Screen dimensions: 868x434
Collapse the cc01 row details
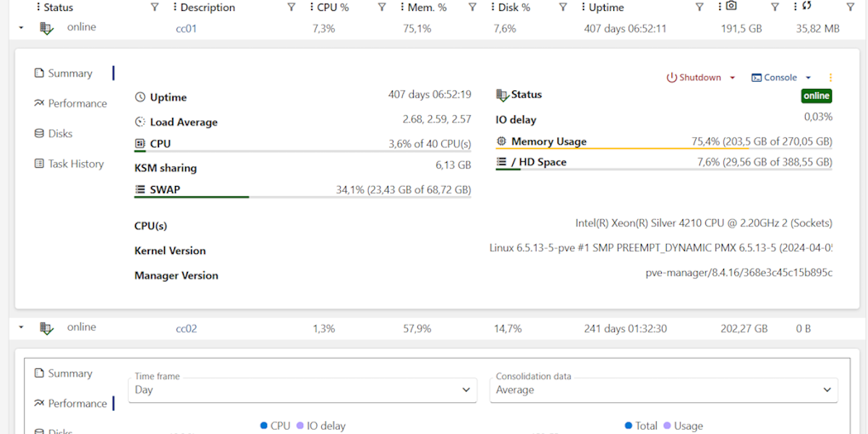tap(21, 27)
